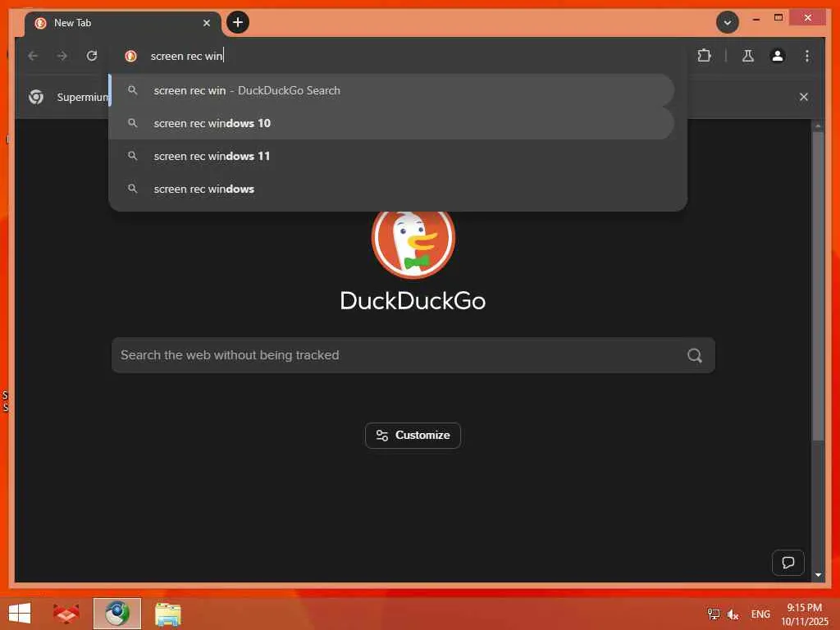The image size is (840, 630).
Task: Click the DuckDuckGo wordmark text
Action: coord(413,300)
